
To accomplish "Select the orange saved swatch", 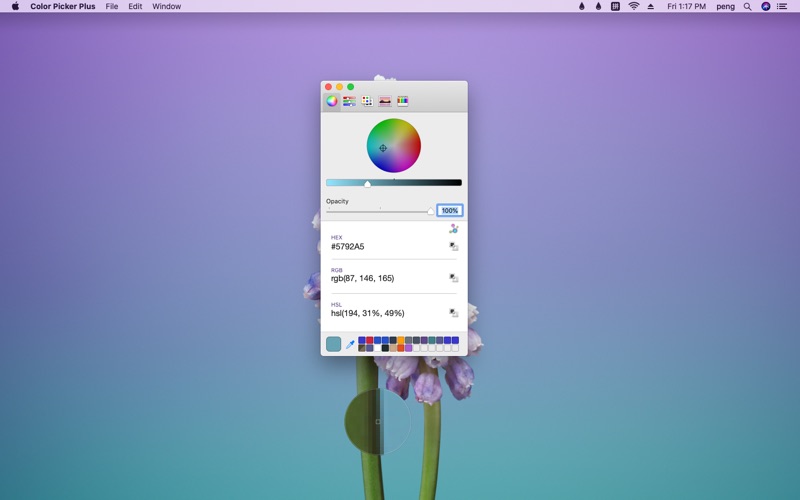I will pos(401,340).
